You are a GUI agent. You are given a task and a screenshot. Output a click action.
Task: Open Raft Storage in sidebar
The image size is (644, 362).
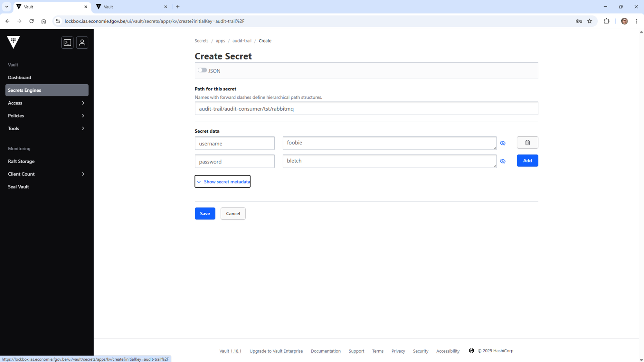click(21, 161)
